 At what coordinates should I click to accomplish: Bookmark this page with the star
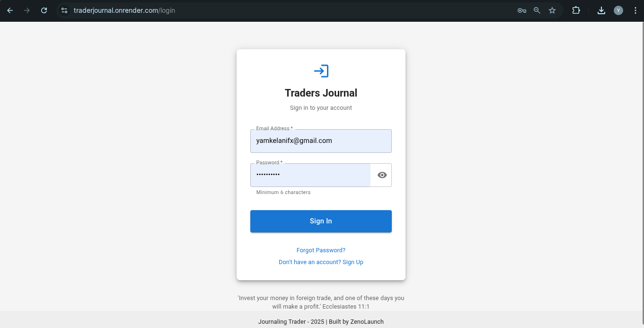(x=552, y=10)
